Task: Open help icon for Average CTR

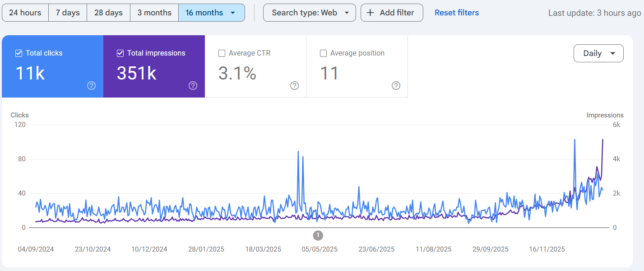Action: (x=295, y=86)
